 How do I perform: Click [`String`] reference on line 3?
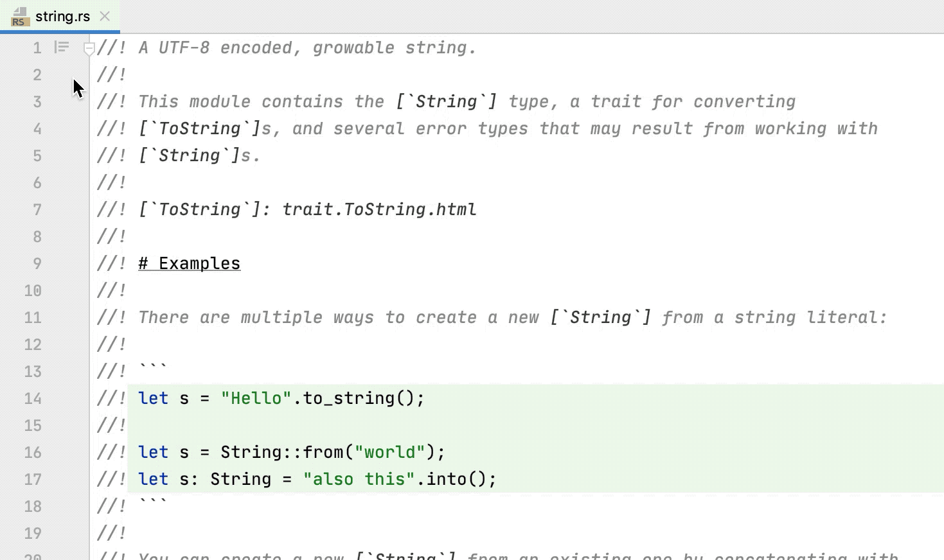[447, 101]
